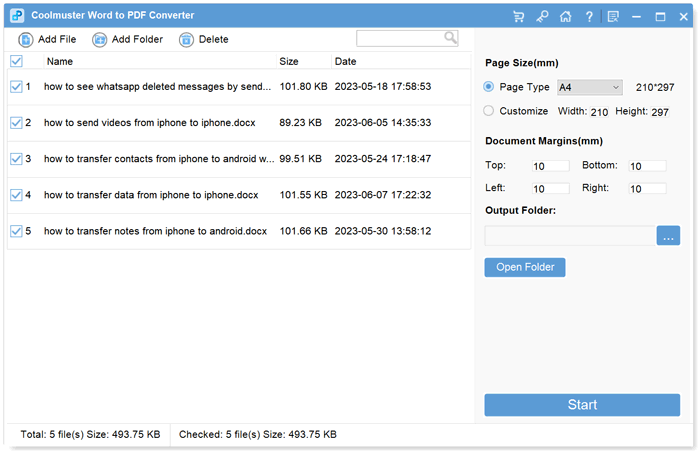Open the feedback icon in title bar
Screen dimensions: 700x453
coord(613,17)
